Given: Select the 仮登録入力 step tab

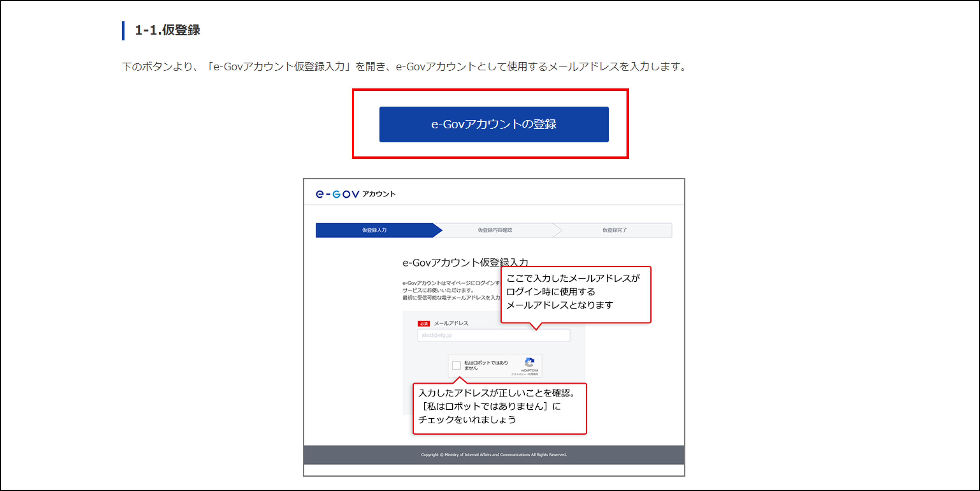Looking at the screenshot, I should (x=379, y=230).
